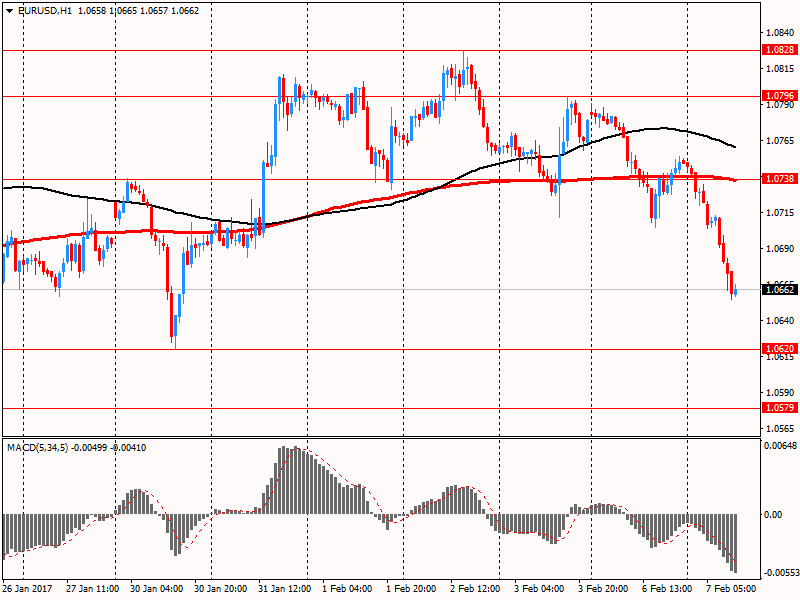This screenshot has height=600, width=800.
Task: Click the 30 Jan 20:00 time label
Action: [x=220, y=588]
